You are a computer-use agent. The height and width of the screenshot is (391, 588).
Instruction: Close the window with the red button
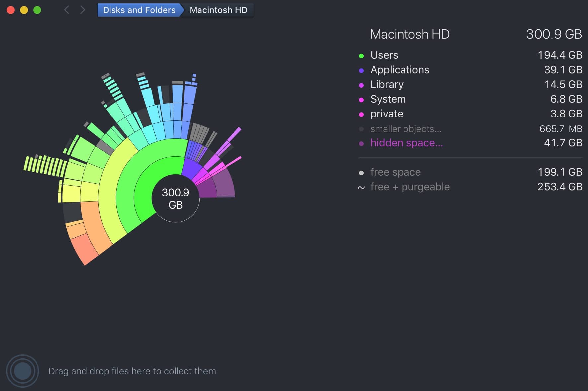click(11, 10)
